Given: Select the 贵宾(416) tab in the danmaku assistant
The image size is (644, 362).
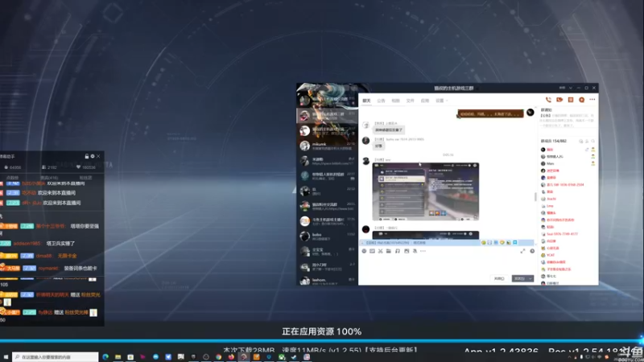Looking at the screenshot, I should [49, 178].
